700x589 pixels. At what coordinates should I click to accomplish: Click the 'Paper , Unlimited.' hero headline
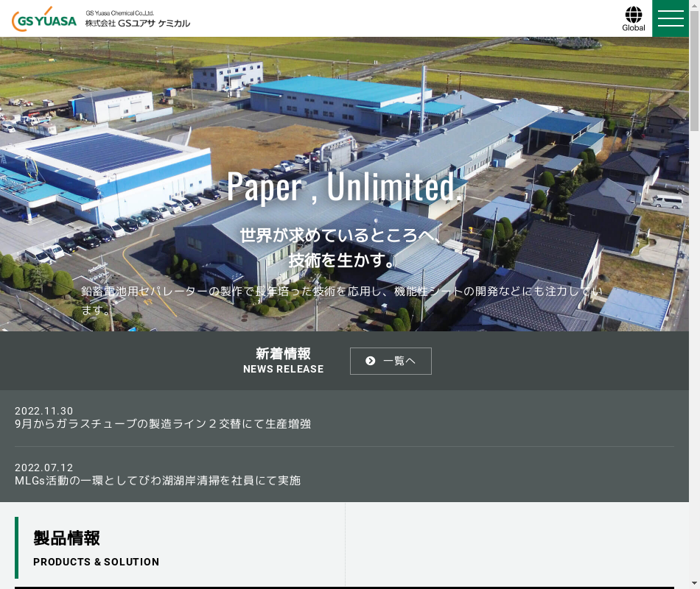click(344, 187)
